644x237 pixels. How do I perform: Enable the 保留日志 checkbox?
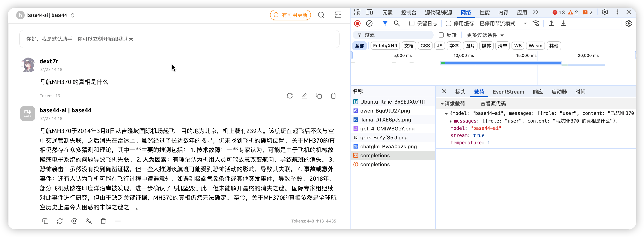[412, 23]
